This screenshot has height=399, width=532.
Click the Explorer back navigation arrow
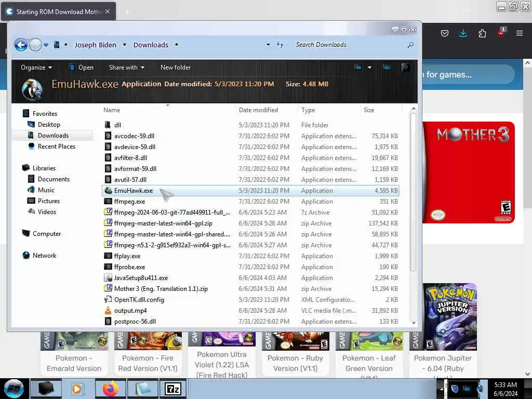[x=21, y=45]
